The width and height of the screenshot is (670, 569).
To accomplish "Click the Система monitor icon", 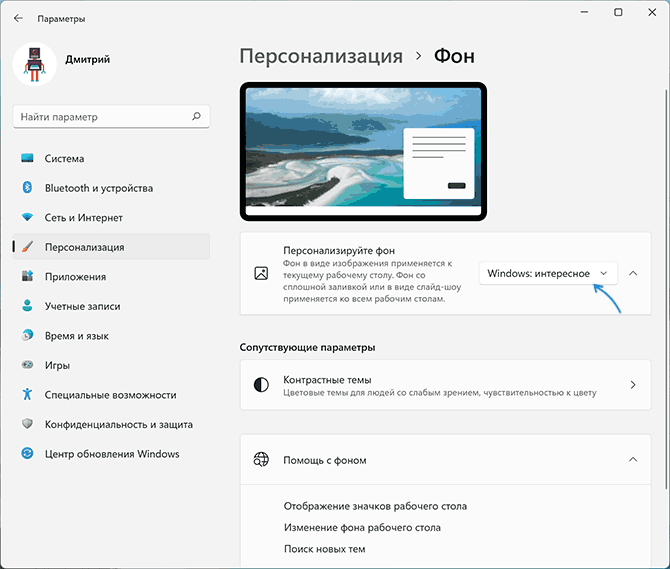I will tap(27, 158).
